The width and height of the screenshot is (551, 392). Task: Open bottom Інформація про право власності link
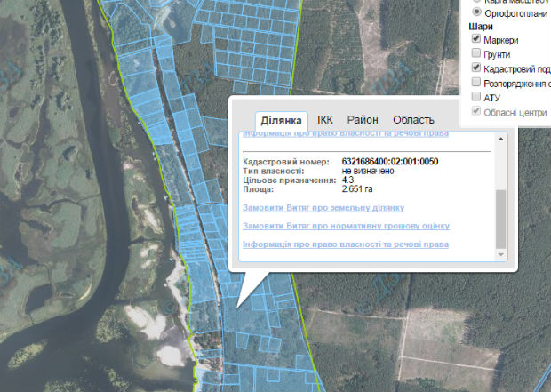click(x=346, y=244)
